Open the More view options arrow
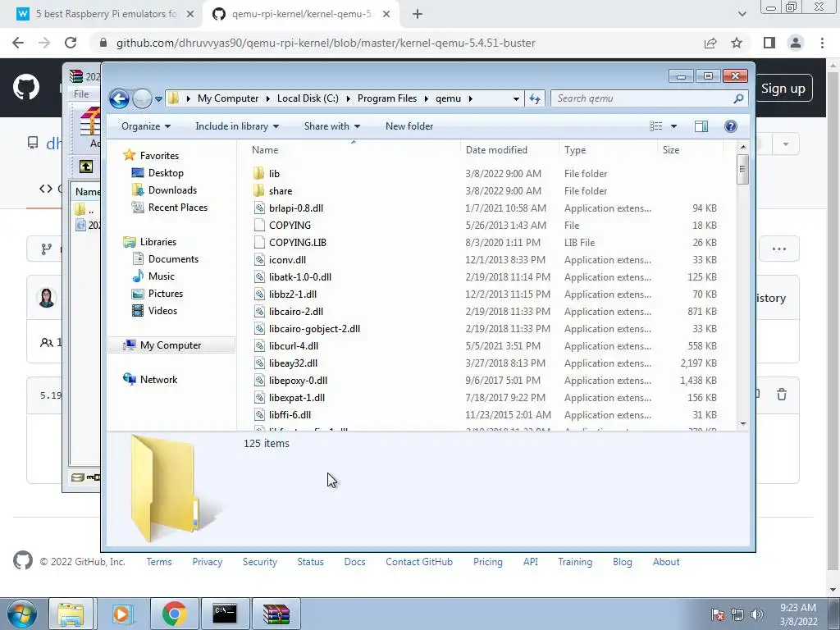This screenshot has width=840, height=630. click(674, 126)
